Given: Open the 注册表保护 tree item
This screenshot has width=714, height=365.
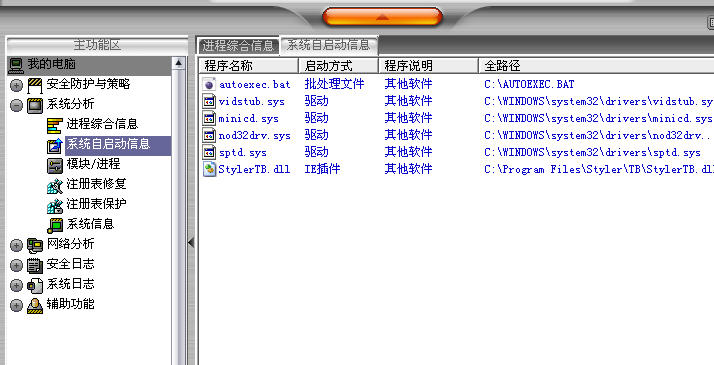Looking at the screenshot, I should coord(96,204).
